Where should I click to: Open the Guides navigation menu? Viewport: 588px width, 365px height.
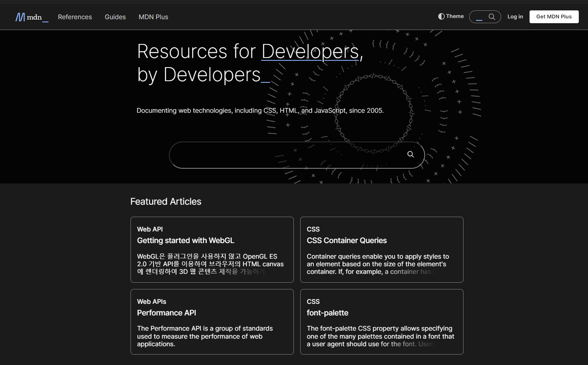(115, 17)
